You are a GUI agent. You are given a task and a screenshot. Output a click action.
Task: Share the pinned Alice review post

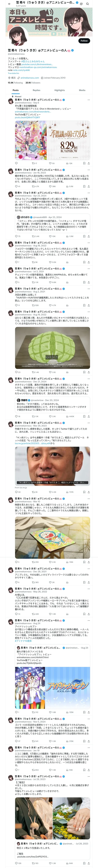(x=89, y=163)
